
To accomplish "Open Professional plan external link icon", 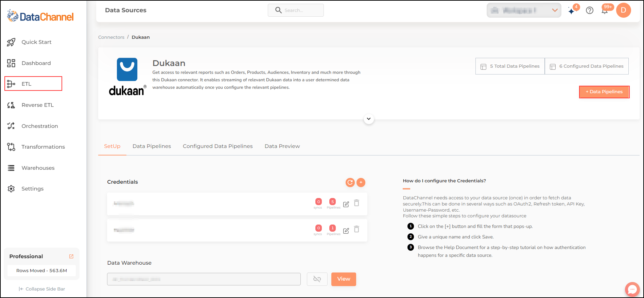I will pos(71,256).
